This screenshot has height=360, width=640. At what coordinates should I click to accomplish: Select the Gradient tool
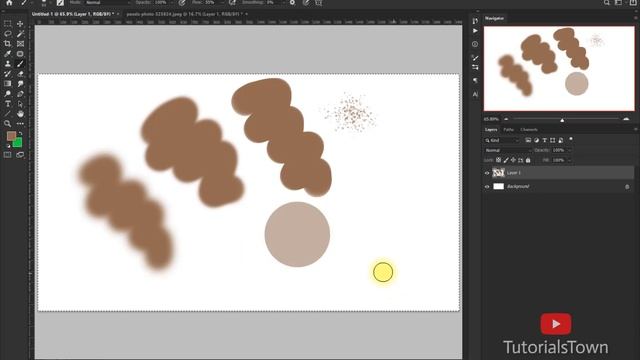pos(7,84)
